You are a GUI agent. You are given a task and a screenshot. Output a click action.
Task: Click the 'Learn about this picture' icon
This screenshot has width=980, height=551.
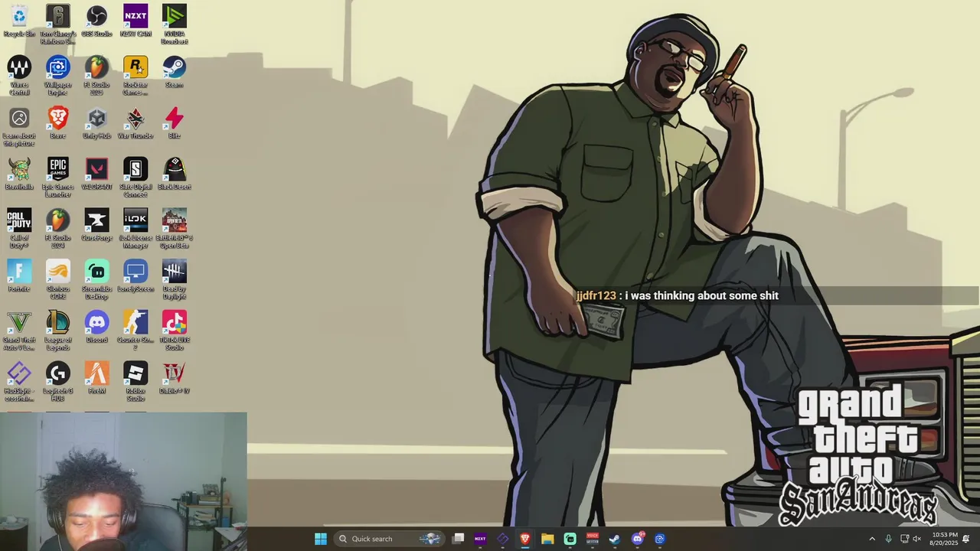point(19,127)
